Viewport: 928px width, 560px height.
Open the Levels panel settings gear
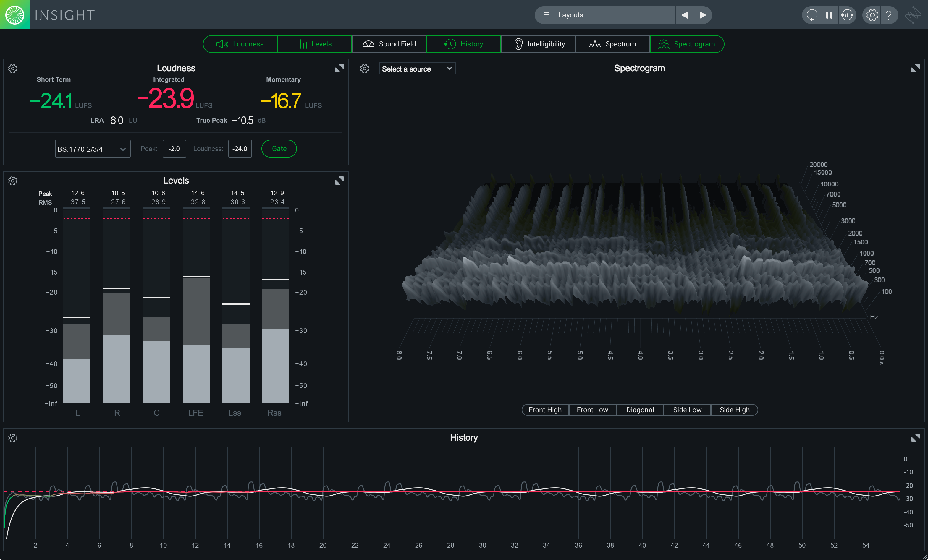point(13,181)
